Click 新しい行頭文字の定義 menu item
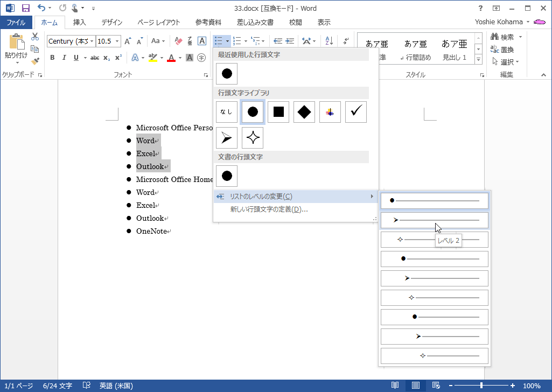The height and width of the screenshot is (392, 552). click(x=296, y=209)
